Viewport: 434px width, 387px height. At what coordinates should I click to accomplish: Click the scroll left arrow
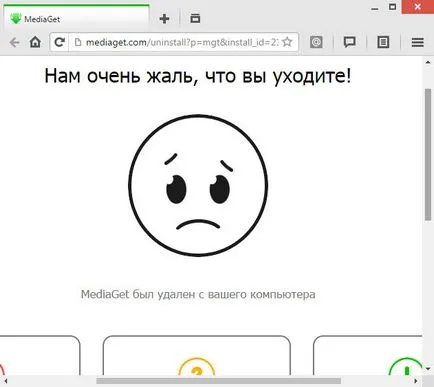click(5, 381)
